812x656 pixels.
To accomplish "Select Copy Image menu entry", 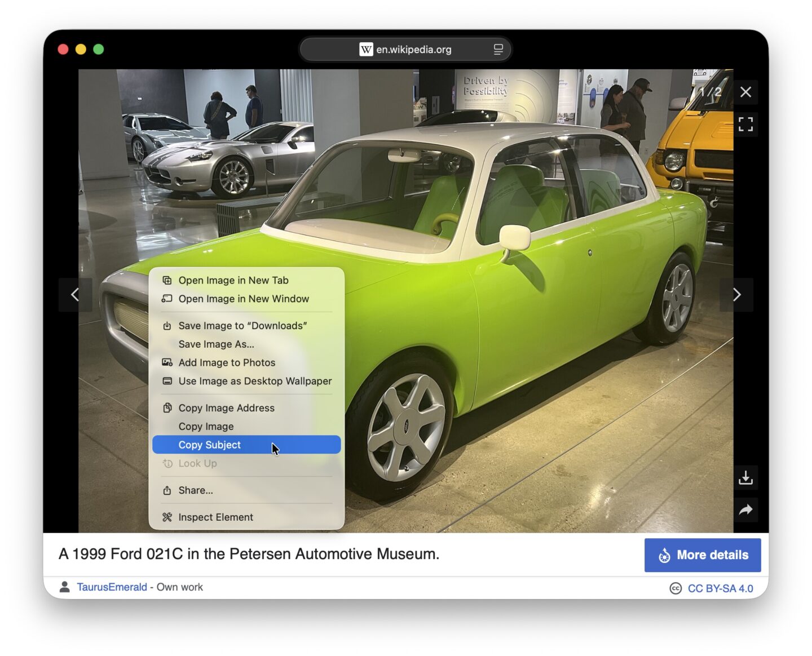I will [246, 427].
